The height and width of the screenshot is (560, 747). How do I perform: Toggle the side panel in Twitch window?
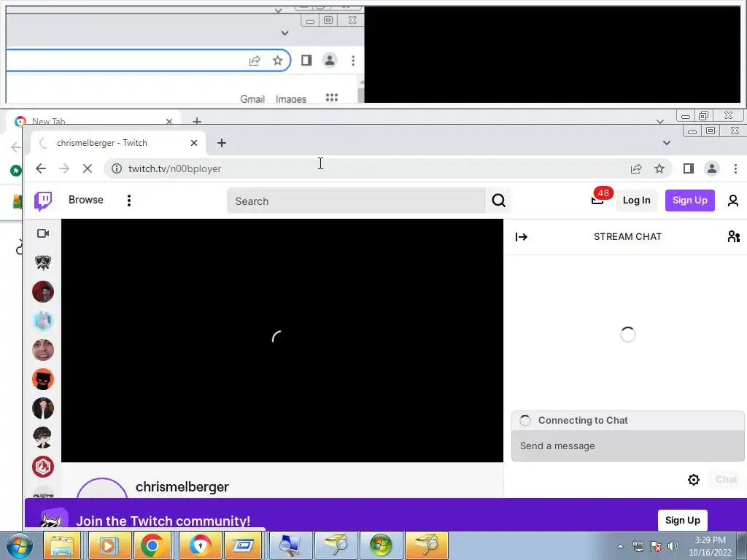[x=689, y=168]
